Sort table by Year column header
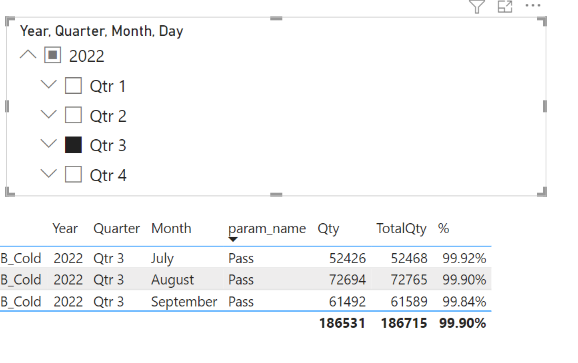 coord(65,228)
